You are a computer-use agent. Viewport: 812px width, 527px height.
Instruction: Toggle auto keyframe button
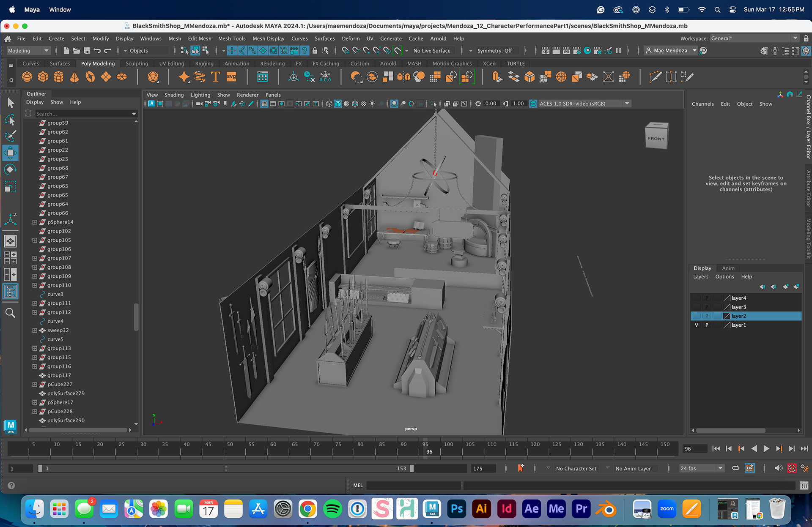coord(792,468)
